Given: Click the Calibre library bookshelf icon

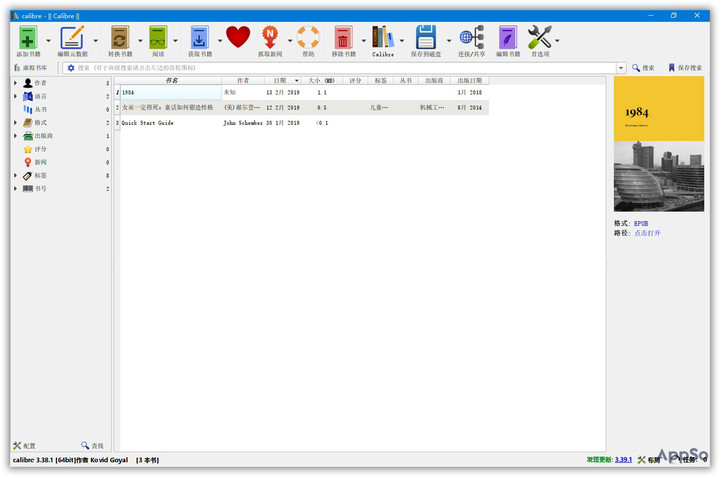Looking at the screenshot, I should click(x=382, y=37).
